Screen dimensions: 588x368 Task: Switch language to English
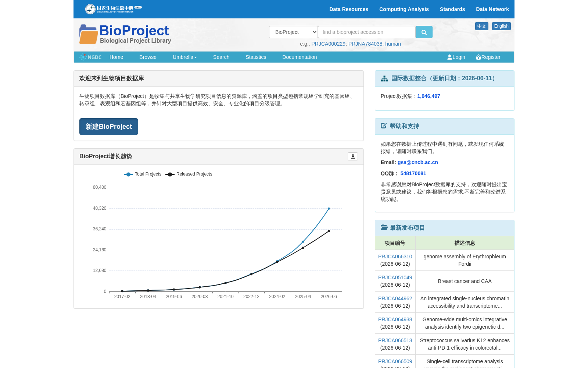click(x=501, y=26)
